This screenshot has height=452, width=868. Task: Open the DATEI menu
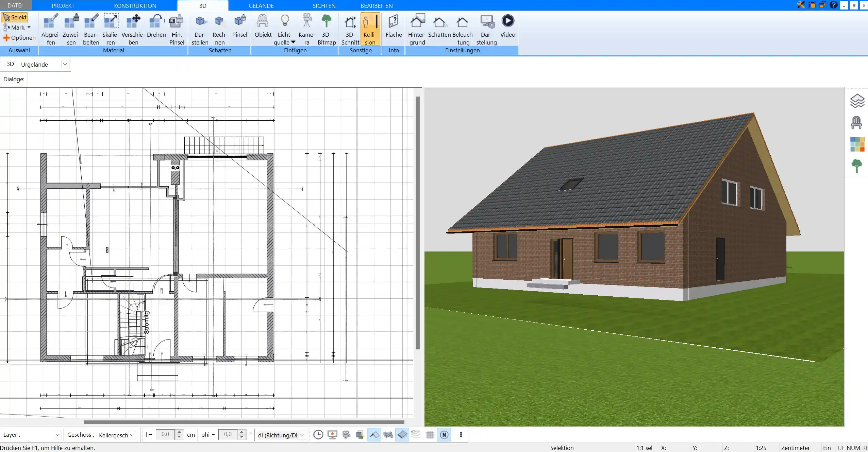click(x=15, y=5)
